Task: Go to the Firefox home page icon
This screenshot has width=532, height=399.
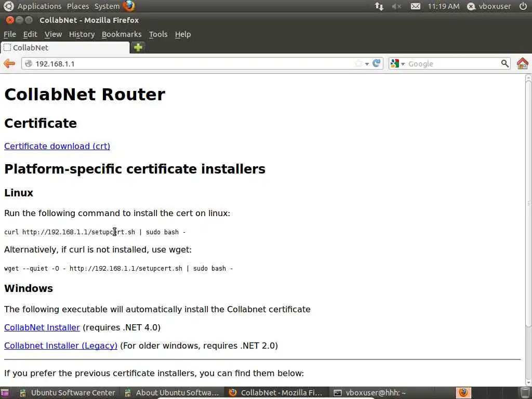Action: coord(523,63)
